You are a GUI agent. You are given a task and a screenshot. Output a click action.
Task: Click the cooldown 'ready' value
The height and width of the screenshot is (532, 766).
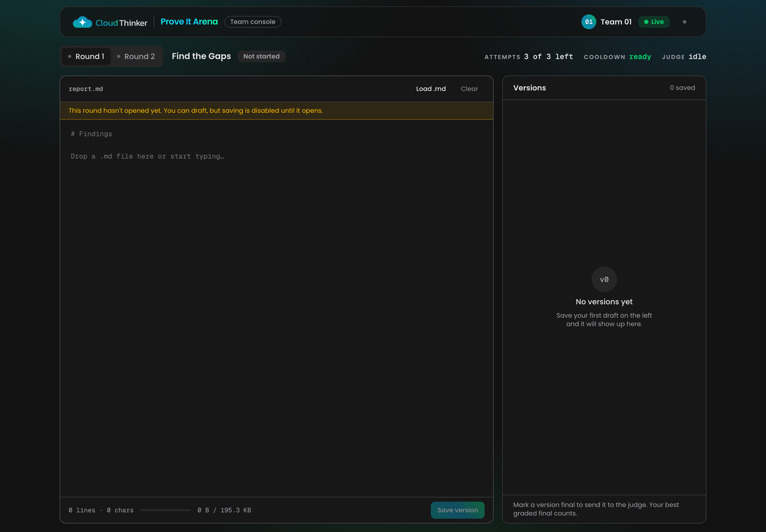(640, 57)
